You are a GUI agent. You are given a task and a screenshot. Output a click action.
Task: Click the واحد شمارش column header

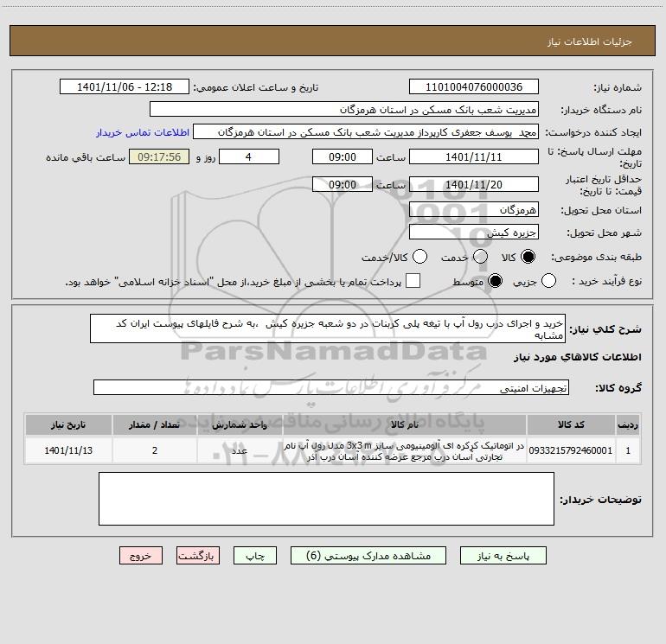pyautogui.click(x=240, y=424)
